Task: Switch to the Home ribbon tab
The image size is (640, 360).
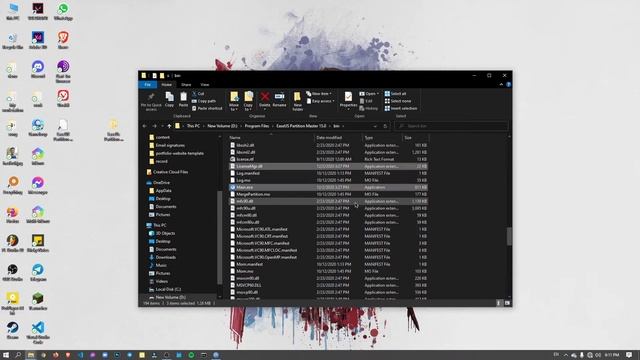Action: (x=167, y=84)
